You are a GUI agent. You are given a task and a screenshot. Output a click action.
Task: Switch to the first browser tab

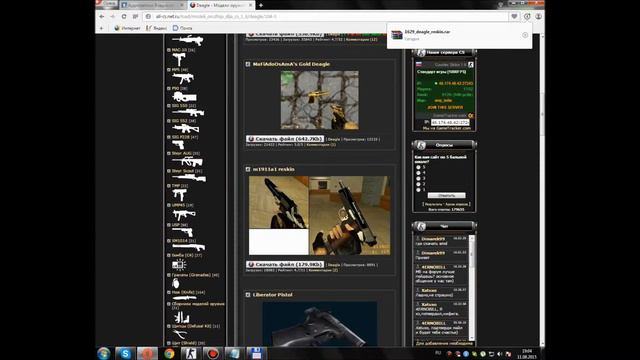tap(152, 5)
